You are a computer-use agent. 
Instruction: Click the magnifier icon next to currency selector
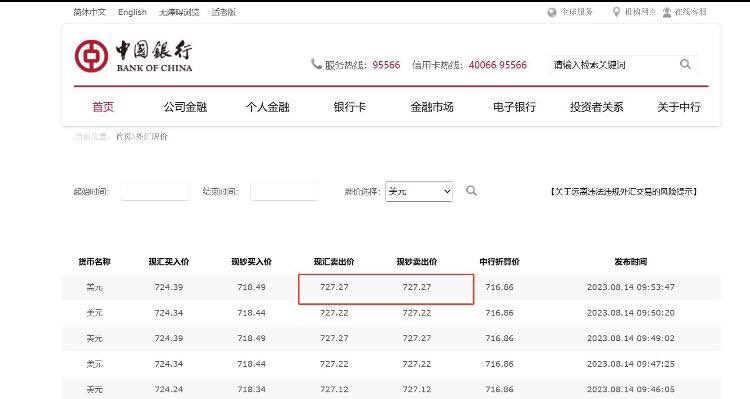(471, 191)
